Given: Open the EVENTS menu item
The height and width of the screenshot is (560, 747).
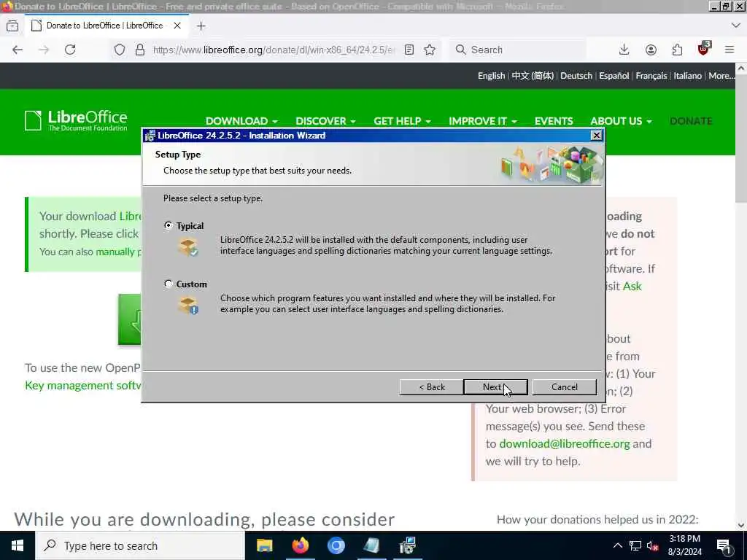Looking at the screenshot, I should [x=554, y=121].
